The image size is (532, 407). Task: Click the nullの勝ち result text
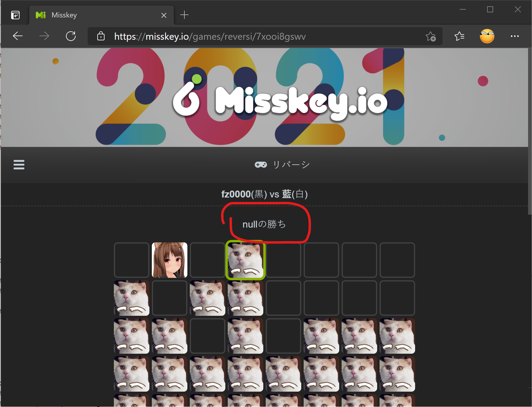point(264,224)
